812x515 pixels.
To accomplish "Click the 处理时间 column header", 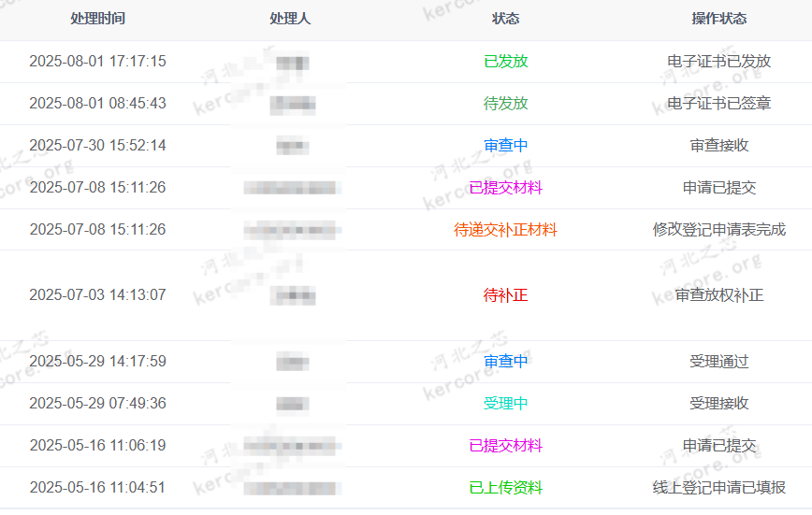I will pos(97,19).
